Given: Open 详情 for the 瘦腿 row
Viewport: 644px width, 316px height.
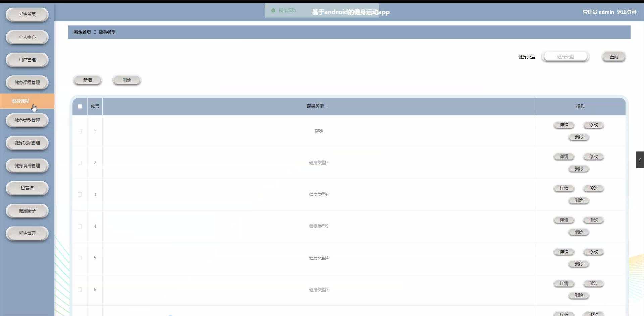Looking at the screenshot, I should [564, 125].
